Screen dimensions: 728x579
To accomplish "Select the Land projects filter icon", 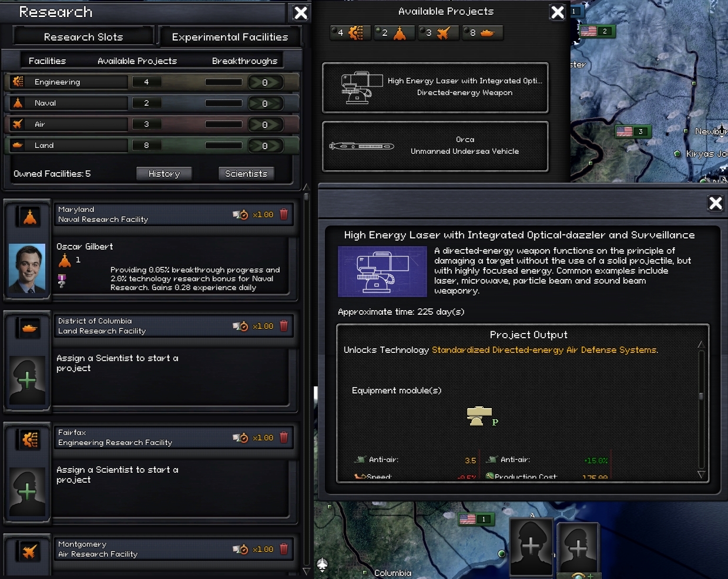I will [482, 33].
